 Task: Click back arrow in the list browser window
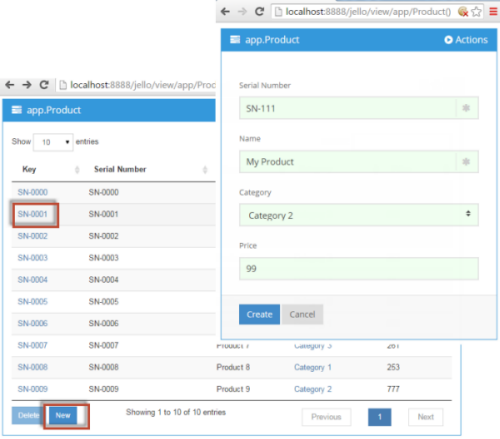pyautogui.click(x=10, y=85)
